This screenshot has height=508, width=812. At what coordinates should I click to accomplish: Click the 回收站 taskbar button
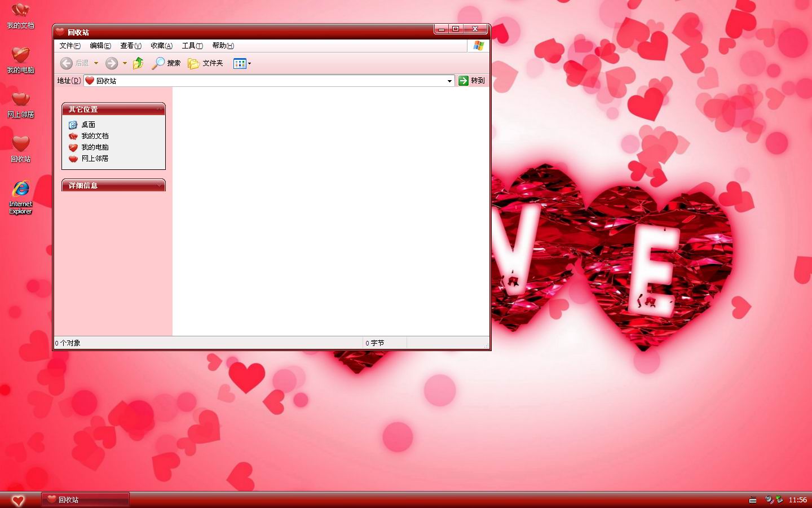click(x=85, y=500)
